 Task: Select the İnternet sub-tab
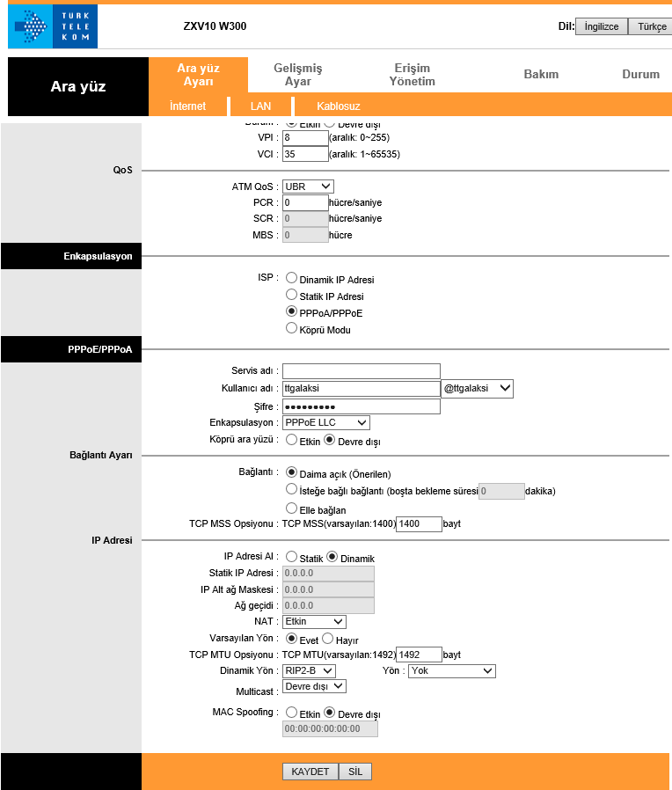(187, 106)
